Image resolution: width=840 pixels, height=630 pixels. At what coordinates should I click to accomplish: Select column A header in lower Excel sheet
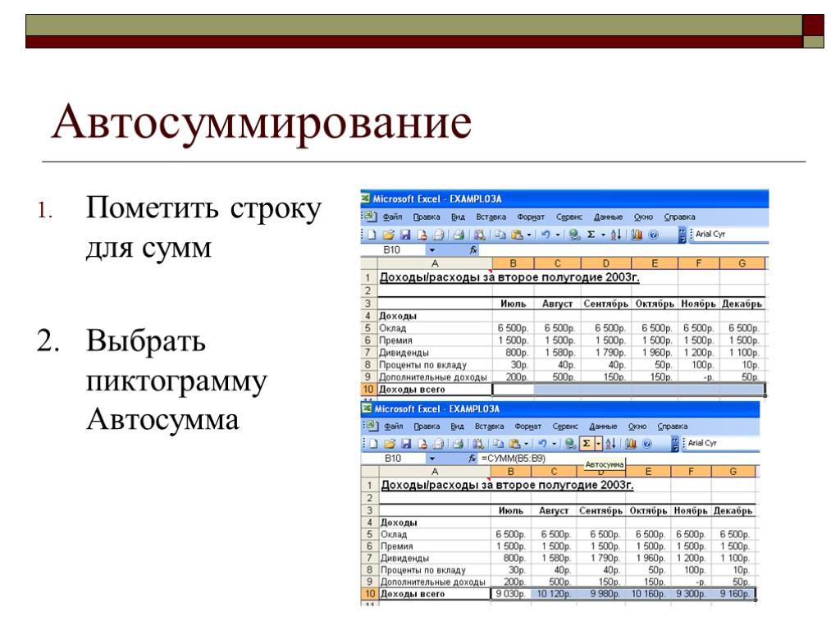435,472
